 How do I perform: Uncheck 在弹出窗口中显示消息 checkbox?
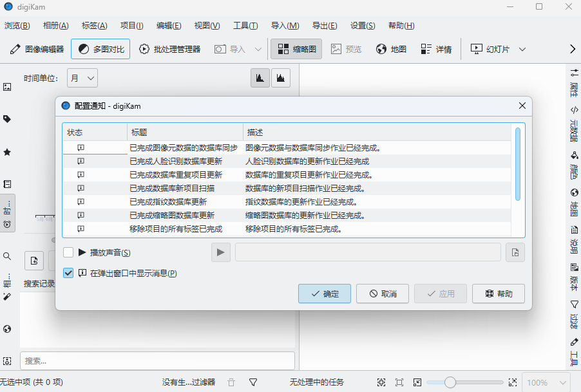coord(68,273)
